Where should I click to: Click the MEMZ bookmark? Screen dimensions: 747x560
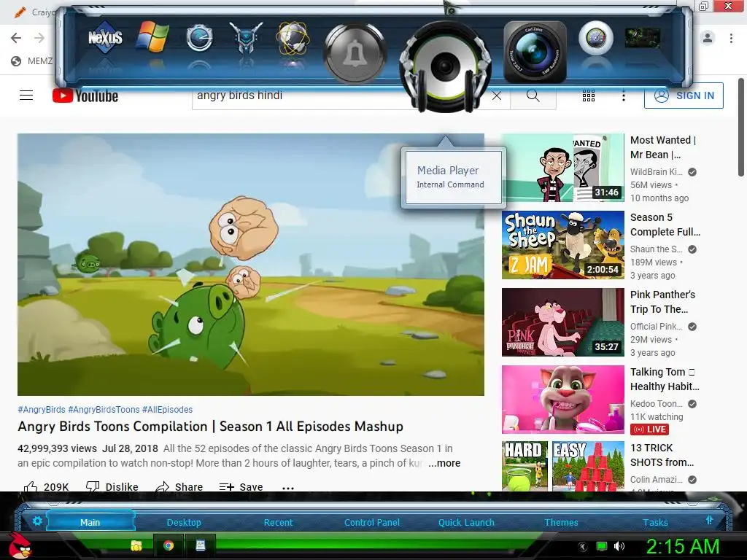point(31,61)
